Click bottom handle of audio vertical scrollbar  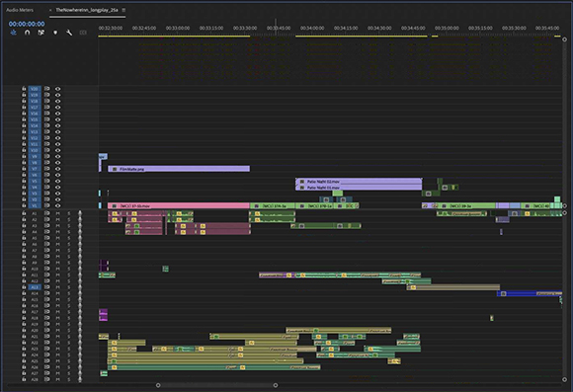click(x=564, y=379)
